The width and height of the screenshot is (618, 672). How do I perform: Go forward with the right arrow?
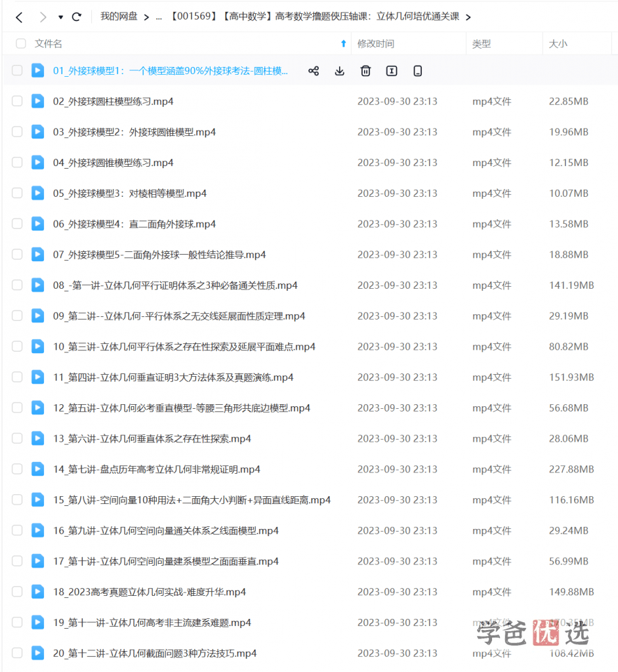tap(43, 17)
